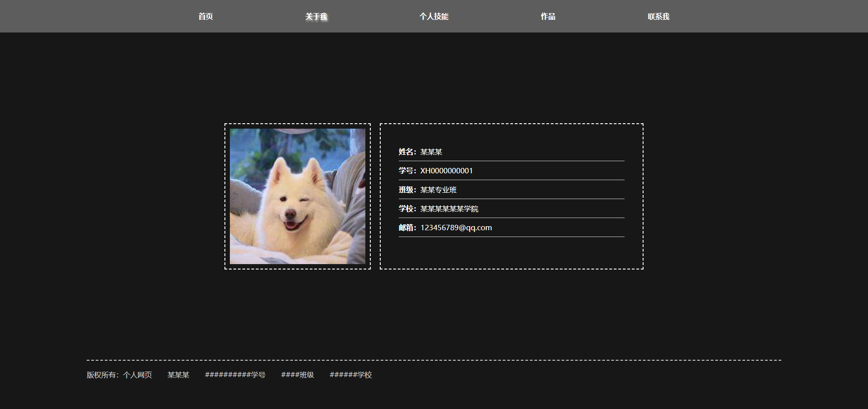Click the school value 某某某某某某学院
This screenshot has height=409, width=868.
tap(449, 209)
